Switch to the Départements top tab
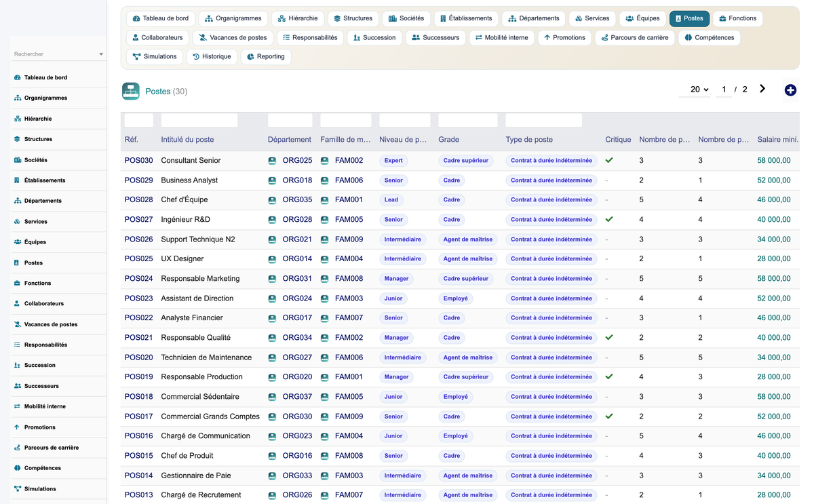This screenshot has height=504, width=814. click(534, 18)
